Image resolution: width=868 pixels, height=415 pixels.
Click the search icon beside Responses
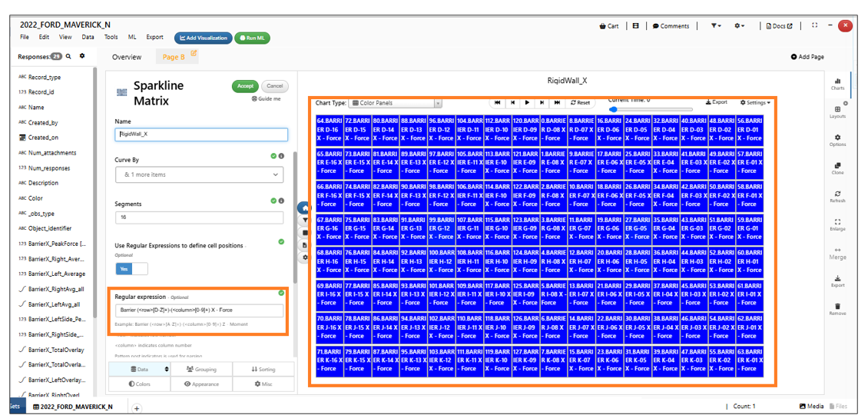tap(68, 56)
